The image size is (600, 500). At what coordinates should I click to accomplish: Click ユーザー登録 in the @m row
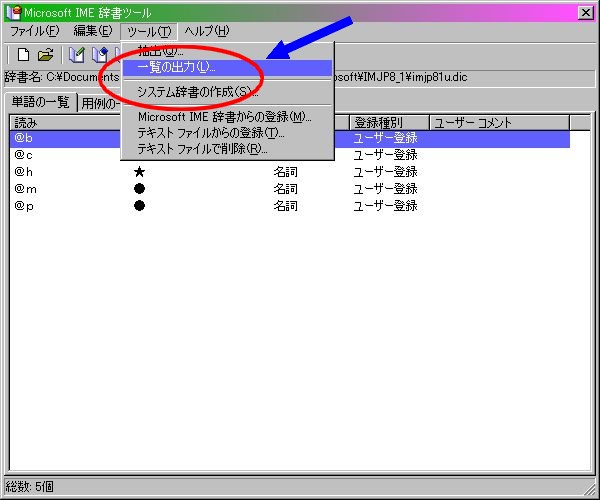click(385, 189)
